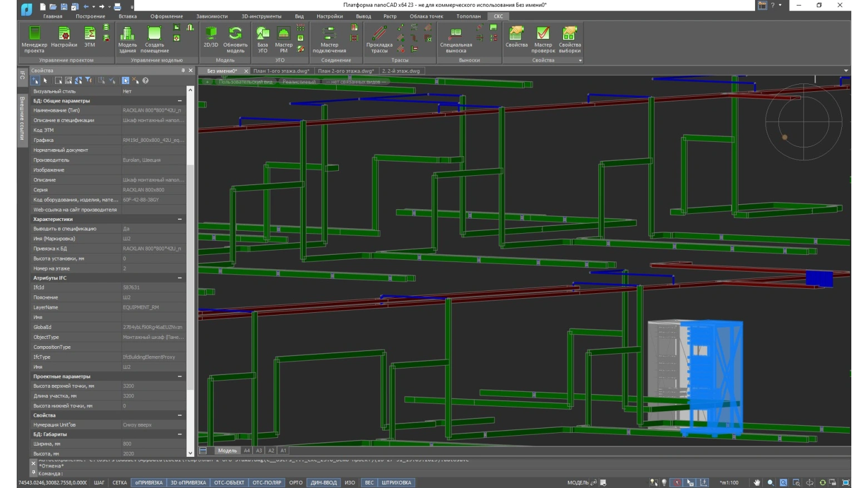Click the Реалистичный visual style label
The width and height of the screenshot is (868, 488).
(x=299, y=82)
